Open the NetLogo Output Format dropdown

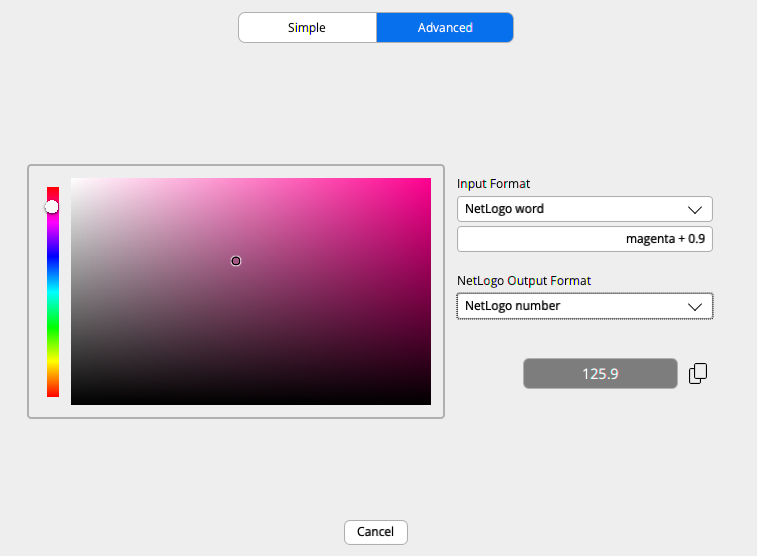pos(584,306)
